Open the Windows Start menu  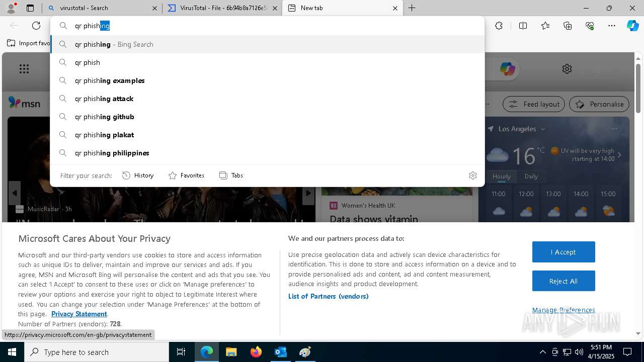click(x=12, y=352)
